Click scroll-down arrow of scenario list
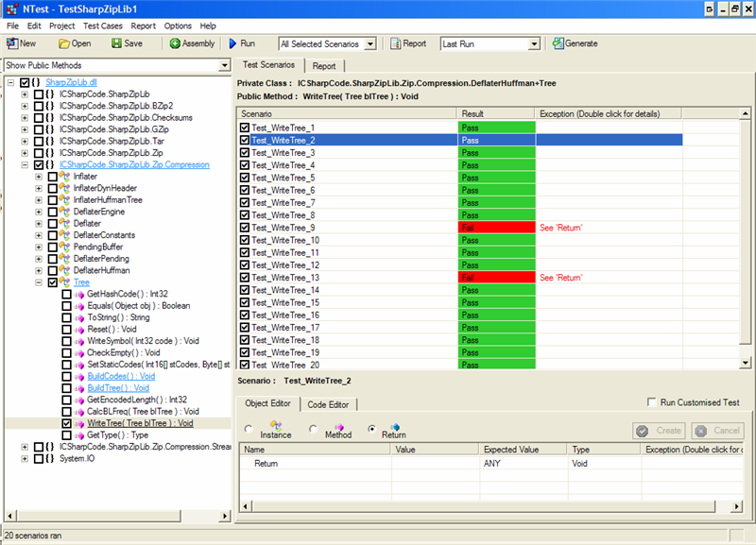 point(746,363)
